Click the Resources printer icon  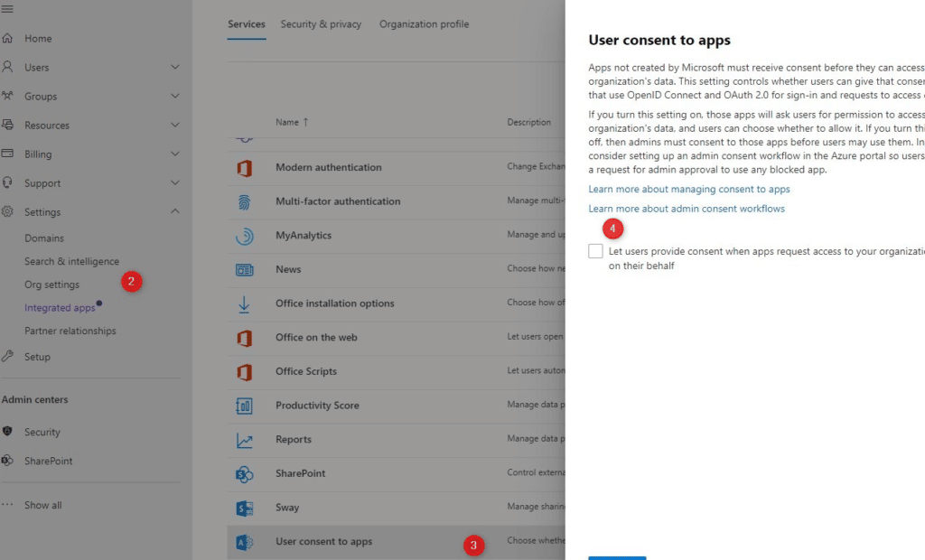[x=7, y=125]
